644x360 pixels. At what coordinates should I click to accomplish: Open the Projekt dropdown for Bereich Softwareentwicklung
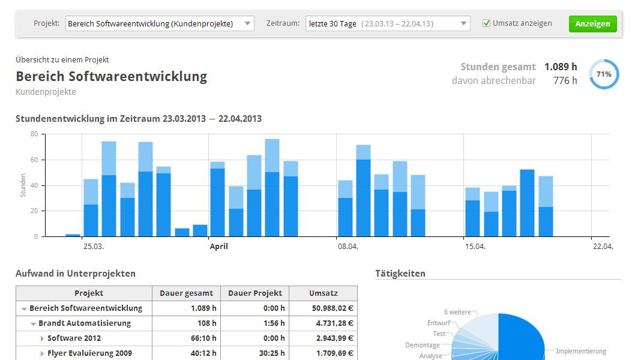pyautogui.click(x=160, y=23)
